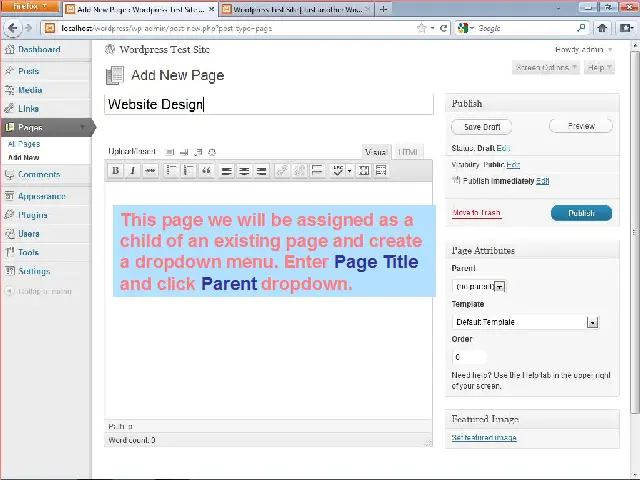Expand the Screen Options panel
640x480 pixels.
546,68
